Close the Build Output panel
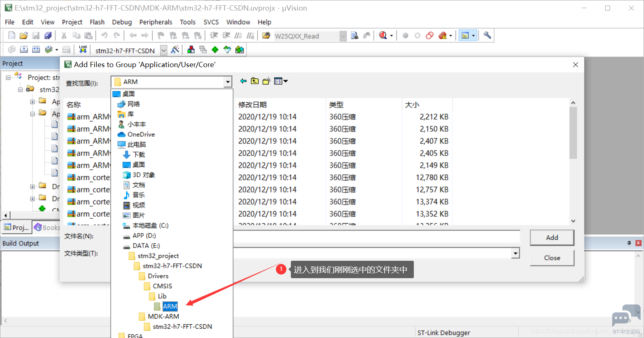The height and width of the screenshot is (338, 644). click(638, 243)
